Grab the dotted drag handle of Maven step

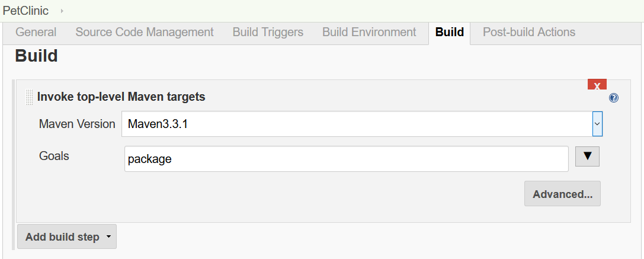coord(29,97)
